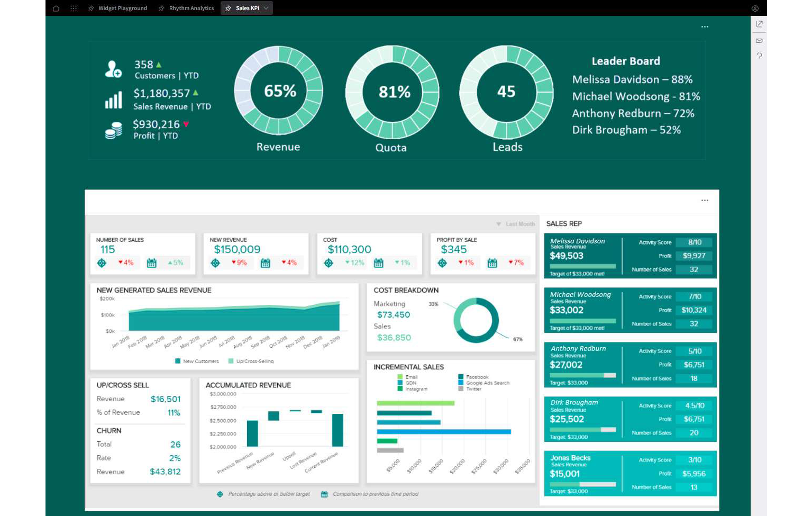
Task: Click the $43,812 Churn revenue value
Action: click(x=165, y=472)
